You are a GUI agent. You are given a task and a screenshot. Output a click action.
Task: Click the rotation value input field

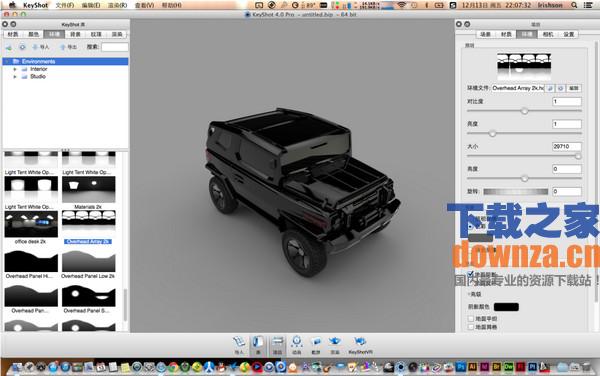(567, 191)
